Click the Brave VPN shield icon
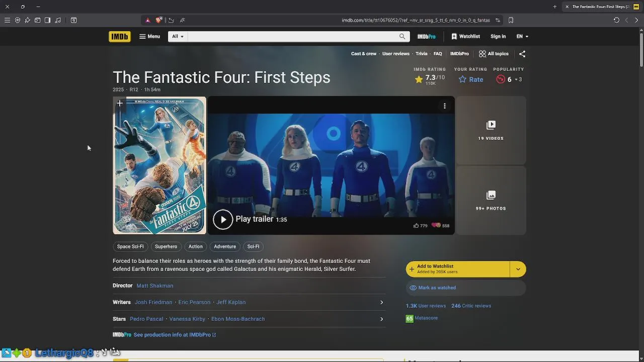 (x=18, y=20)
